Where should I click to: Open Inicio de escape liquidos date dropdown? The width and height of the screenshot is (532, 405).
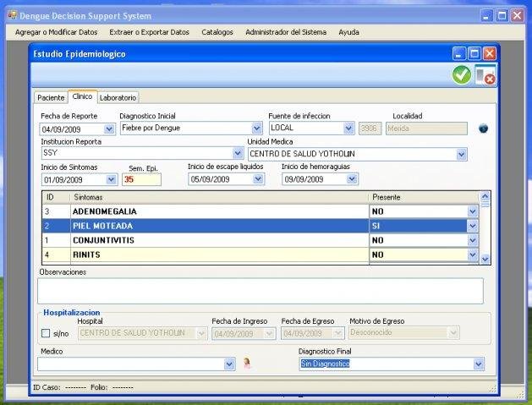click(258, 178)
